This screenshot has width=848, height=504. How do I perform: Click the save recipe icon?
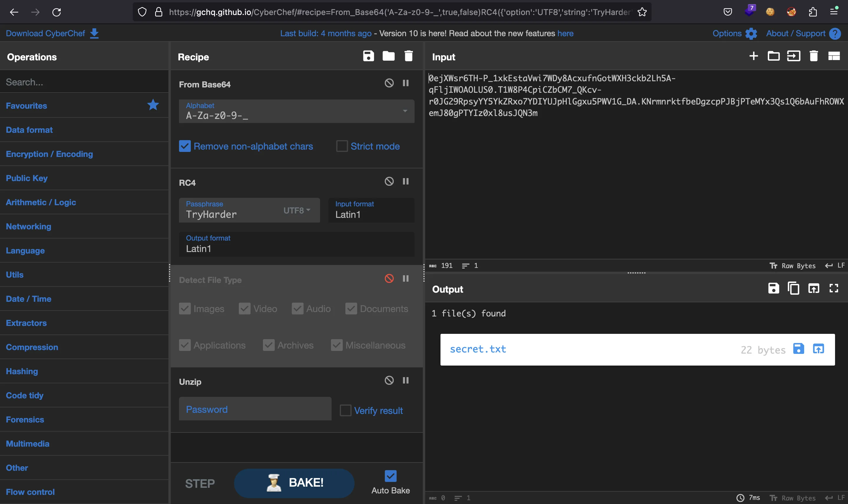(x=368, y=57)
